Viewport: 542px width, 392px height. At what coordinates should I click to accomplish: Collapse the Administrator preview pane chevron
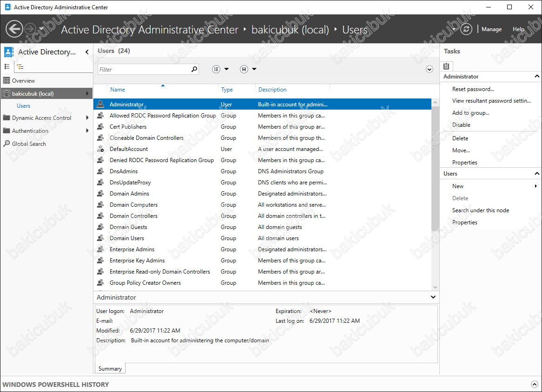[x=433, y=297]
